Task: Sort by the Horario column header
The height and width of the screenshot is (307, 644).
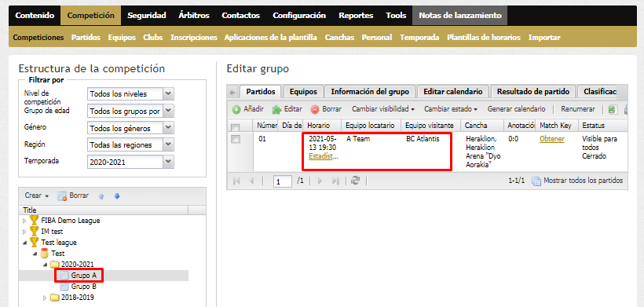Action: (321, 126)
